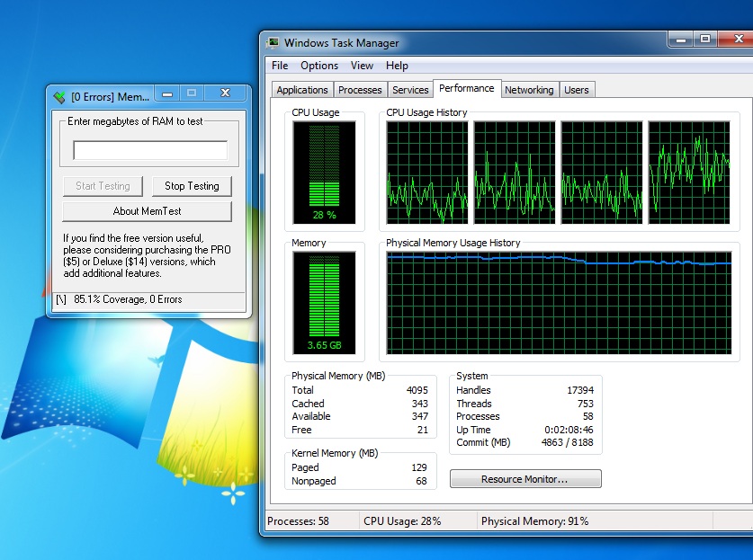The image size is (753, 560).
Task: Click the Resource Monitor button
Action: point(524,479)
